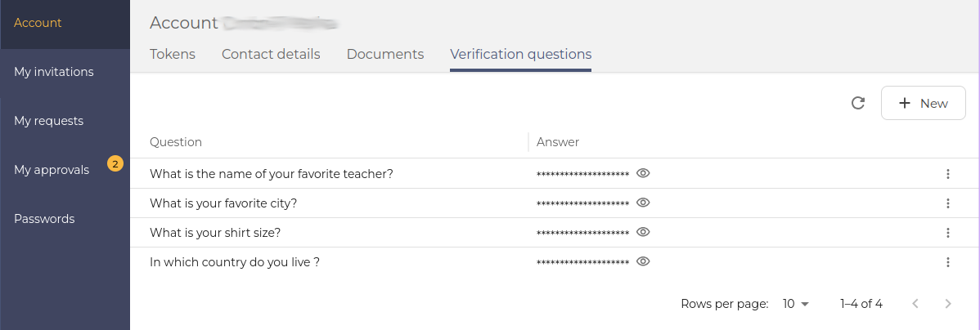Expand the Rows per page dropdown

tap(796, 304)
